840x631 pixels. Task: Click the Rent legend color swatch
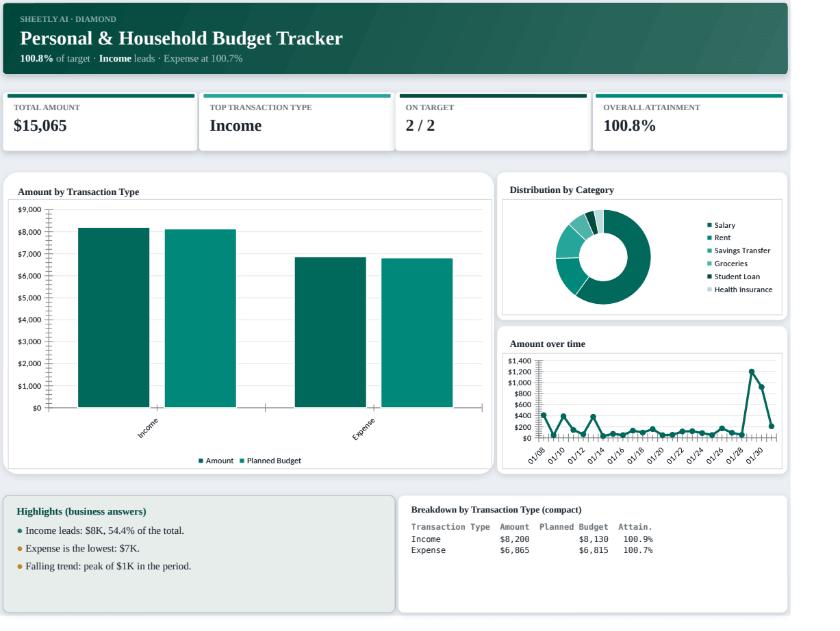tap(709, 237)
